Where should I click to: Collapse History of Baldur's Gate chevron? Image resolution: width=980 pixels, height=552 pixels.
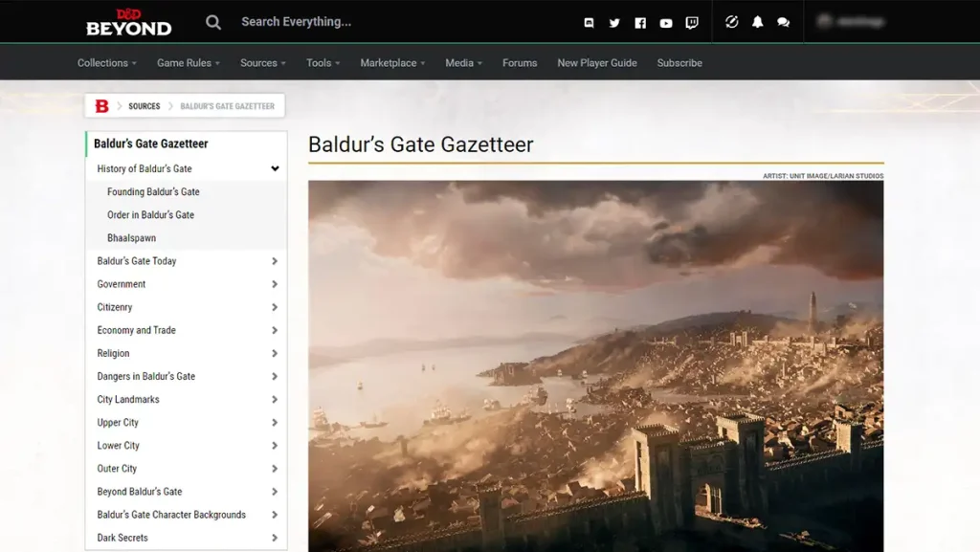pyautogui.click(x=275, y=168)
